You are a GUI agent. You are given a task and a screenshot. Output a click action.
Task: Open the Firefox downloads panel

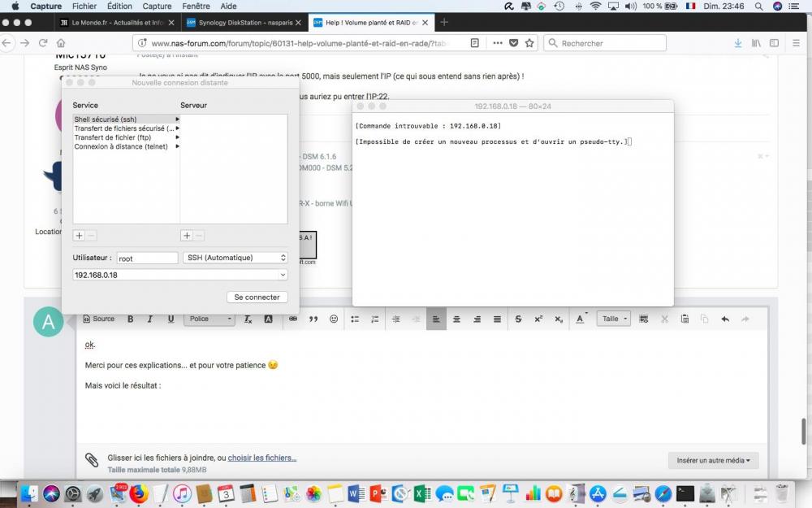click(x=738, y=43)
